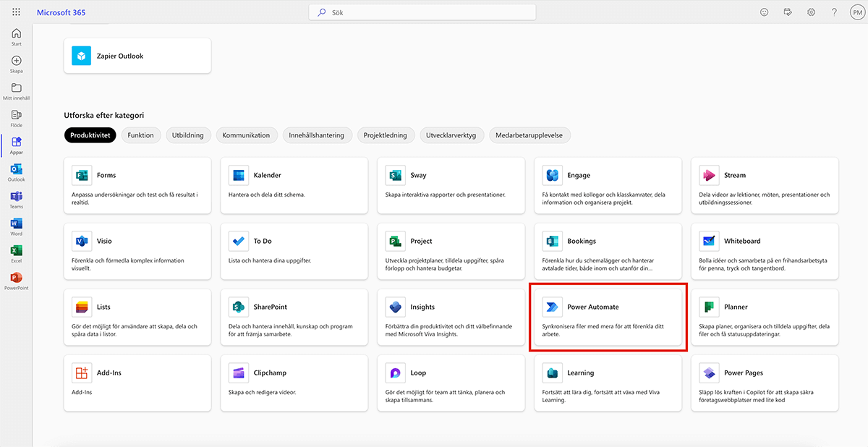Open the Zapier Outlook title link

pos(120,56)
